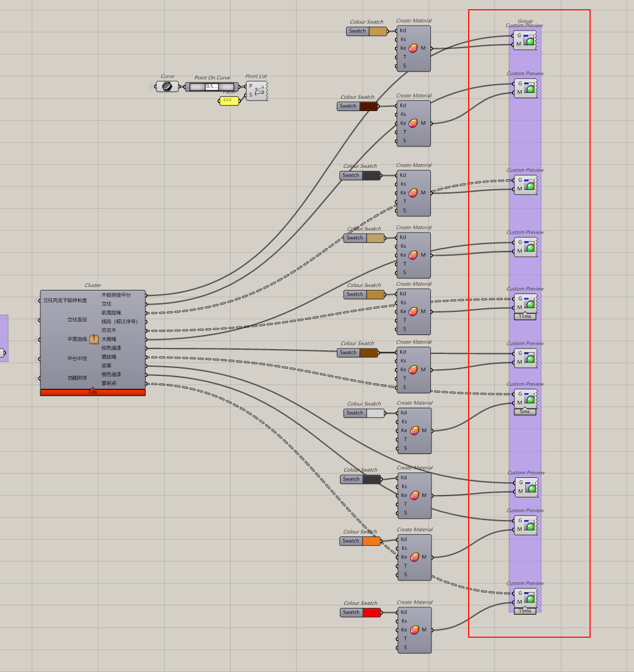Select the Custom Preview showing 15ms

pyautogui.click(x=530, y=598)
